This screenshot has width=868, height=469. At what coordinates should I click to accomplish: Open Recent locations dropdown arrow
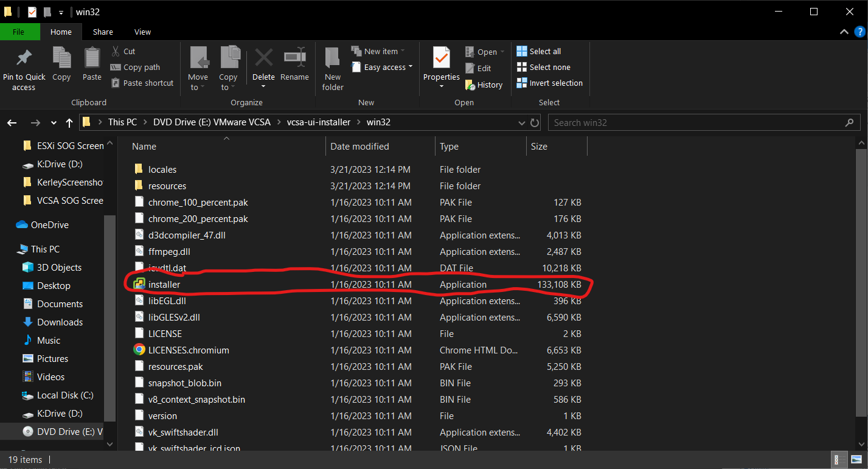(x=54, y=123)
